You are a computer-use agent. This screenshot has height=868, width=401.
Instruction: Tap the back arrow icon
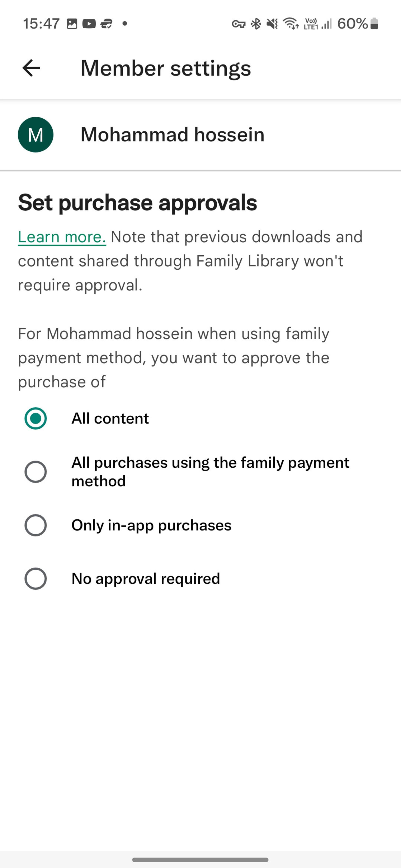tap(31, 68)
